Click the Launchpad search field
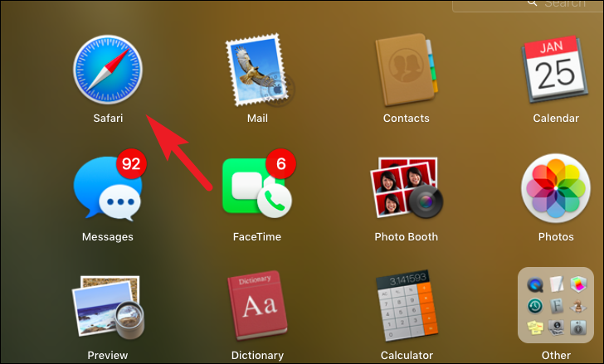This screenshot has height=364, width=604. point(528,5)
